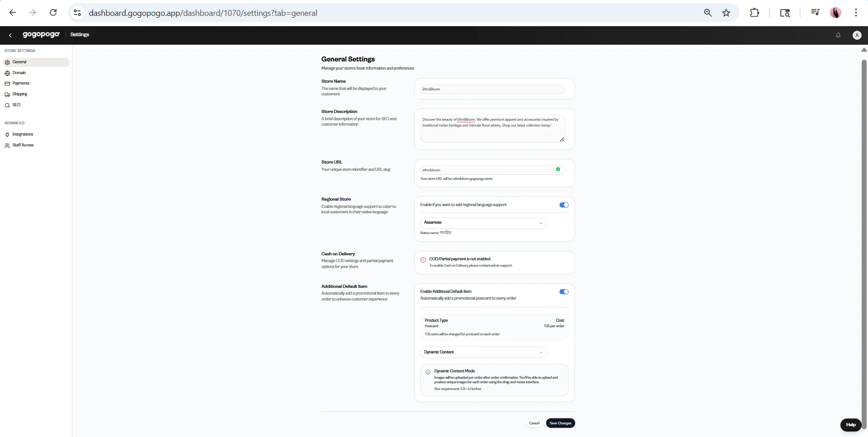868x437 pixels.
Task: Click the back chevron beside gogopogo logo
Action: click(x=10, y=35)
